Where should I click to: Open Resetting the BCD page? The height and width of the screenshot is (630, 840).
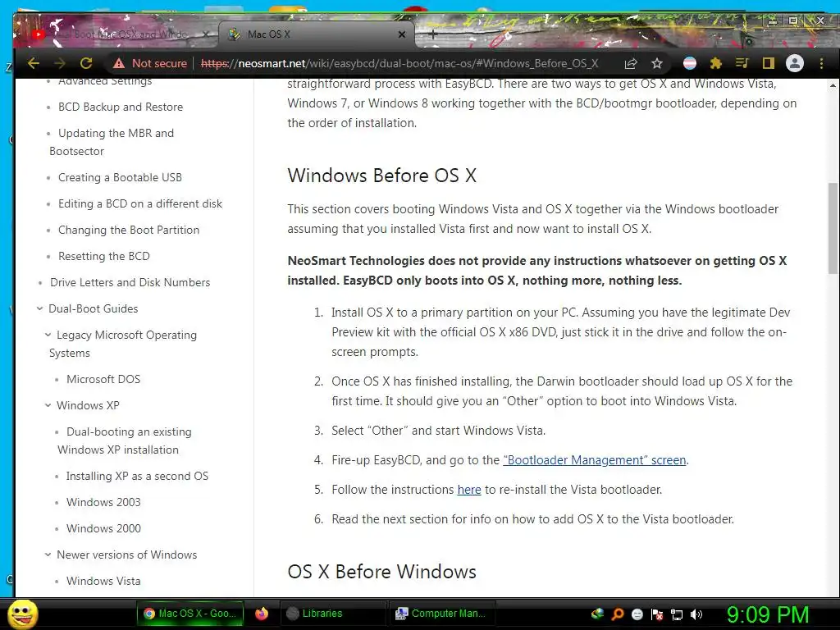coord(104,256)
